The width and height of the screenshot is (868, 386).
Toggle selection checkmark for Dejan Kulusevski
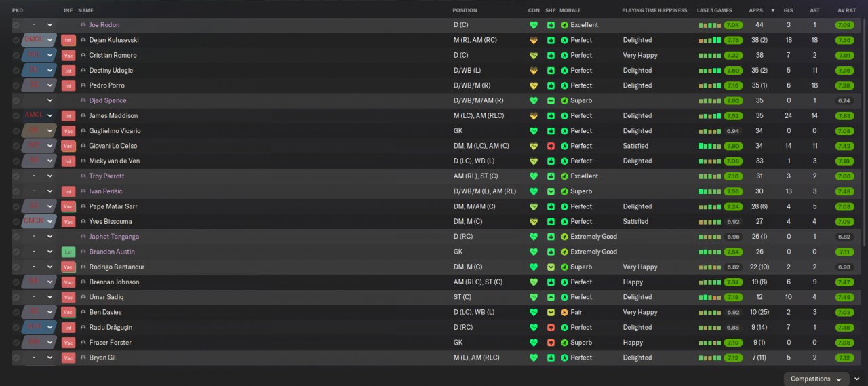tap(16, 40)
